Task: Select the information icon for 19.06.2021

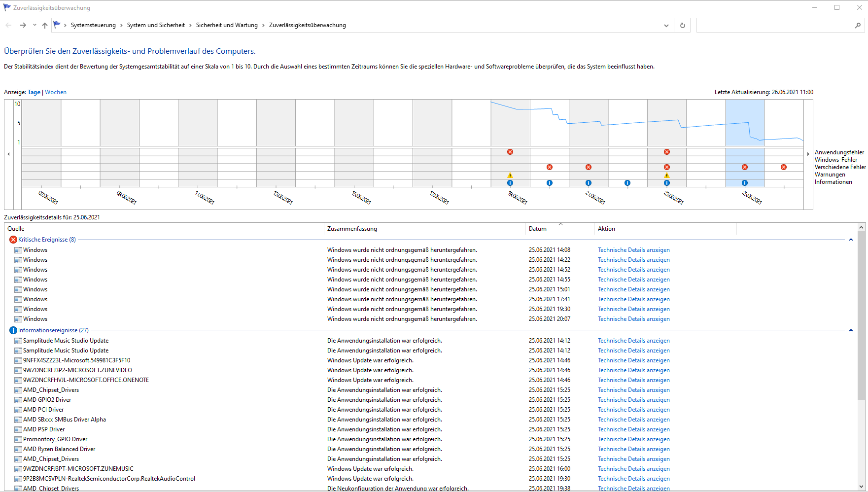Action: pos(510,183)
